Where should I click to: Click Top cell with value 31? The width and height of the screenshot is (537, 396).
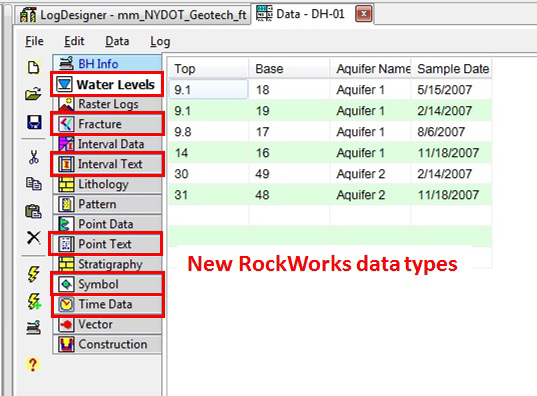[209, 195]
